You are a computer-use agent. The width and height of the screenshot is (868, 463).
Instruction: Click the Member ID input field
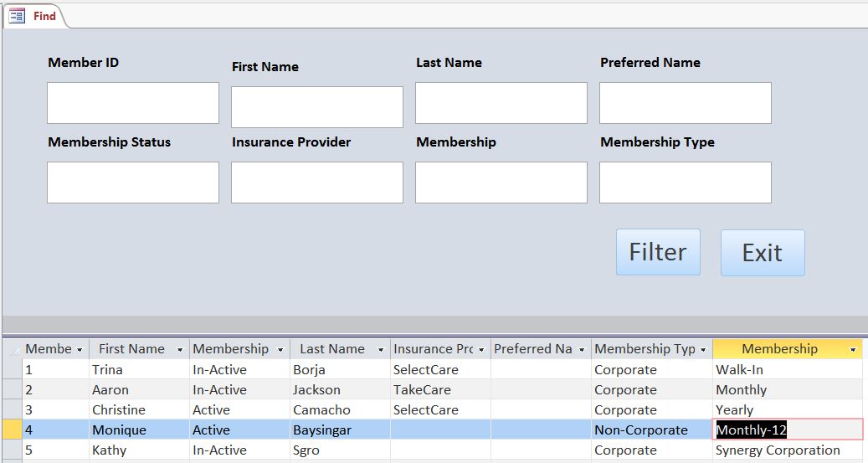[x=133, y=103]
